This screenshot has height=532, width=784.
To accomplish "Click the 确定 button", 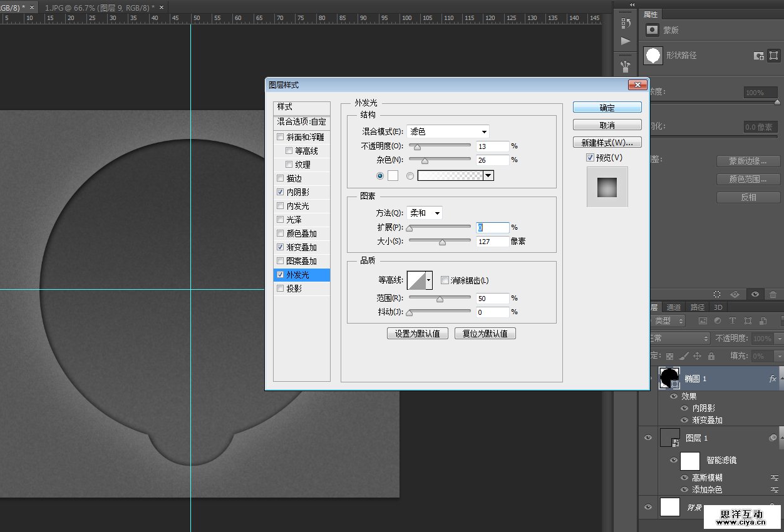I will 607,108.
